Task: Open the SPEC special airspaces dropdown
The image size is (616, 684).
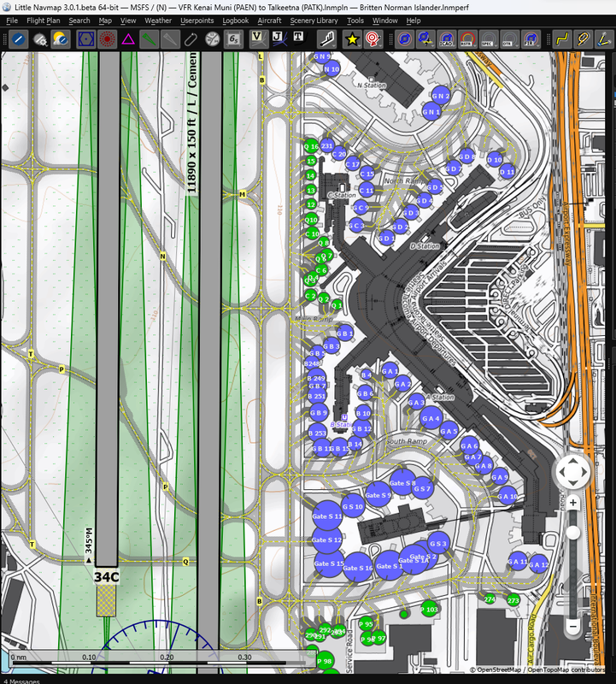Action: 488,39
